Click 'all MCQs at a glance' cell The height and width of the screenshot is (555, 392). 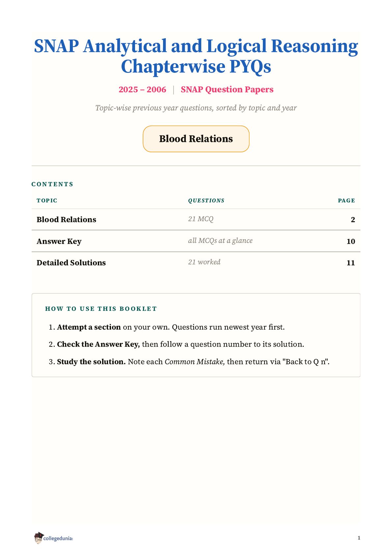click(220, 241)
